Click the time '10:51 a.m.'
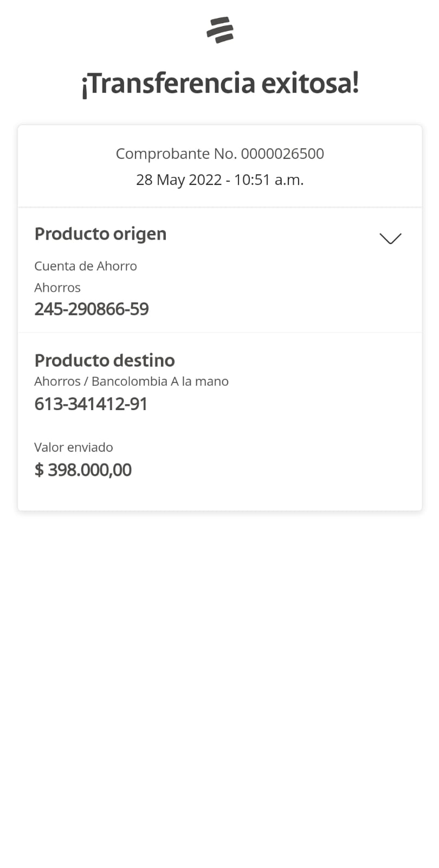 [269, 180]
